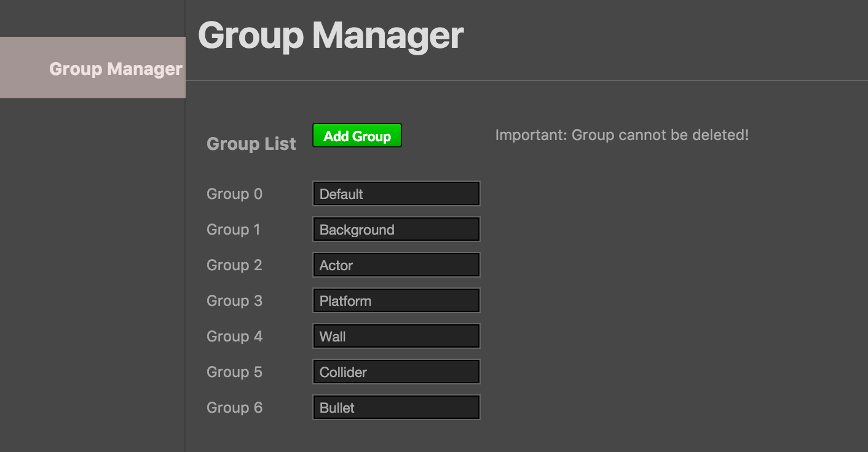Screen dimensions: 868x452
Task: Click the Group List heading
Action: 251,144
